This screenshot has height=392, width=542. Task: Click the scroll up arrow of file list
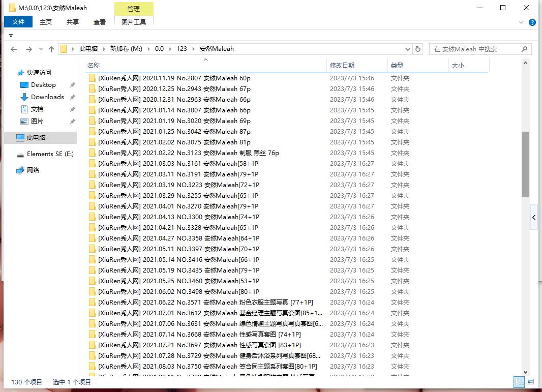[525, 63]
